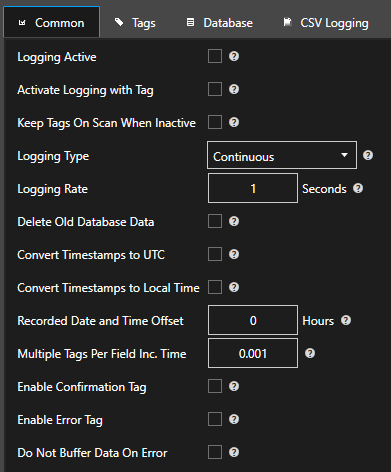Show help for Logging Type

[368, 155]
